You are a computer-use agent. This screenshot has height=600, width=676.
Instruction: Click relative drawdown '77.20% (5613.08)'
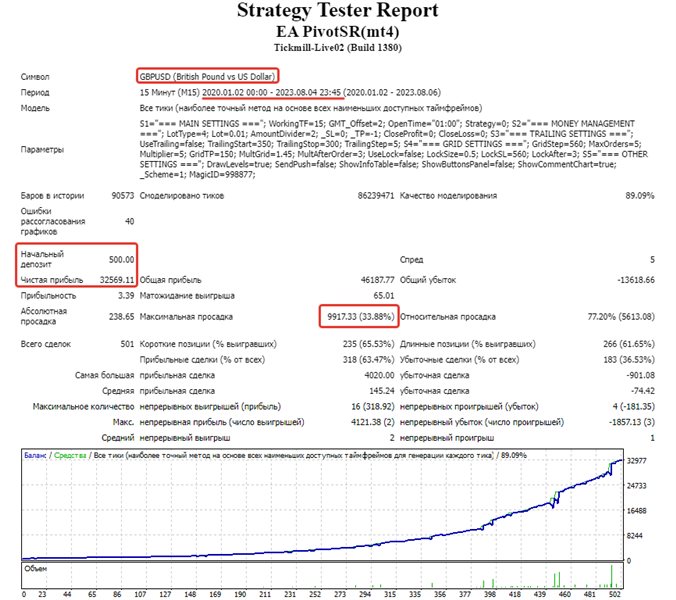[621, 317]
